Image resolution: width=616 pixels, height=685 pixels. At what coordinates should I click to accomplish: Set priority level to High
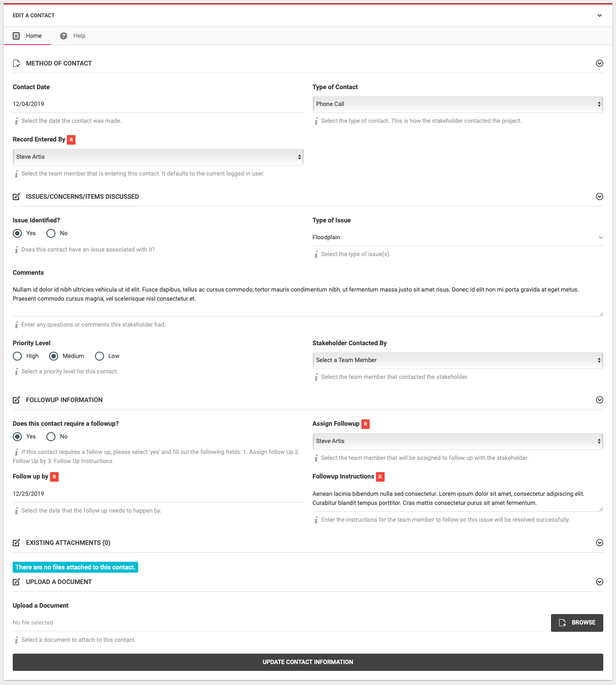17,356
